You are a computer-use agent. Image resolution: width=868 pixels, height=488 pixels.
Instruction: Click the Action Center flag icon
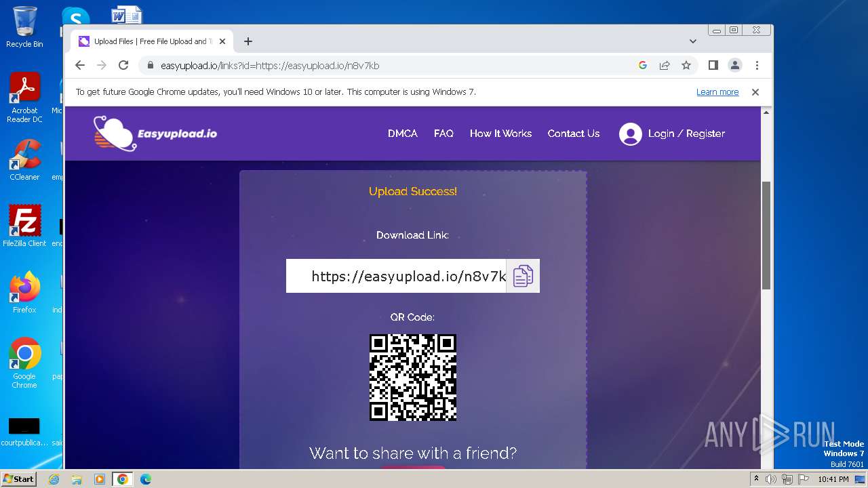click(802, 479)
